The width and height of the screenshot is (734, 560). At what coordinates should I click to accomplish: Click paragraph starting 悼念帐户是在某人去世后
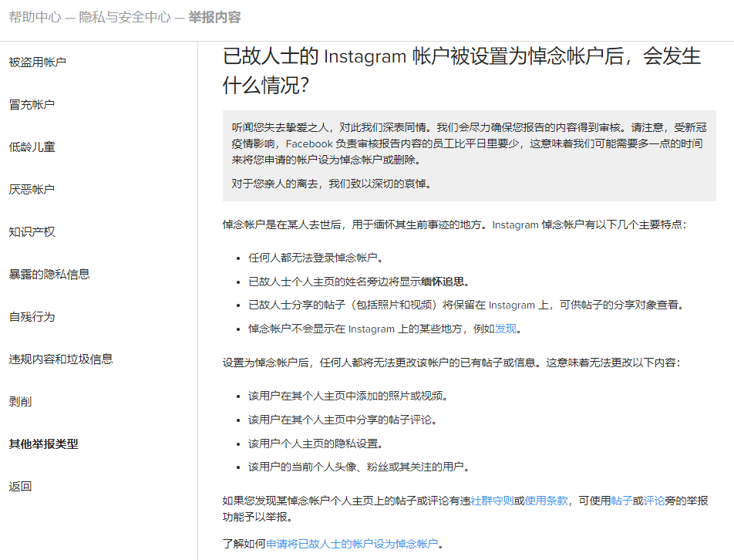455,224
